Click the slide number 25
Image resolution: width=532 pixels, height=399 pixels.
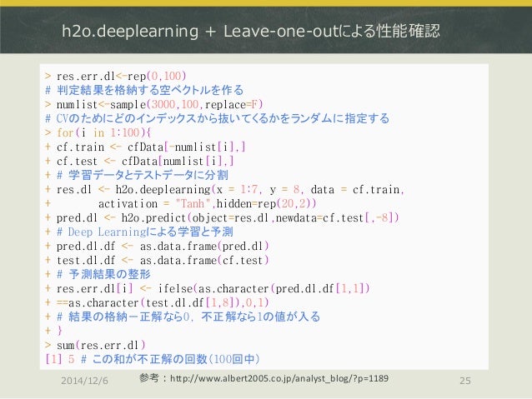point(465,381)
